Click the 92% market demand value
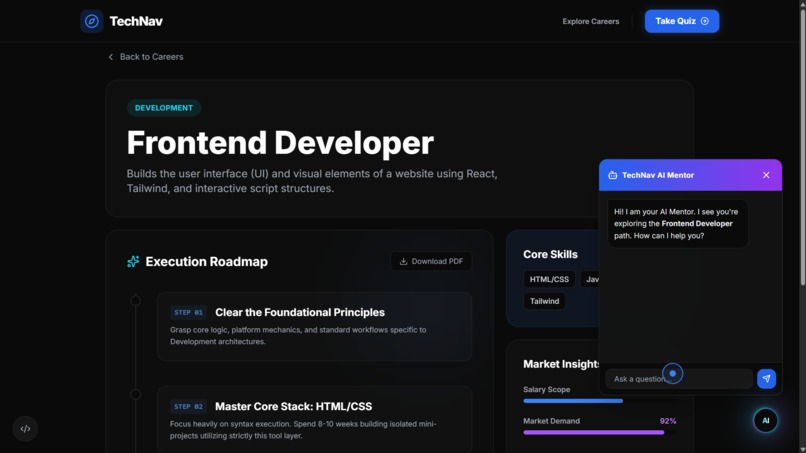This screenshot has width=806, height=453. point(668,421)
